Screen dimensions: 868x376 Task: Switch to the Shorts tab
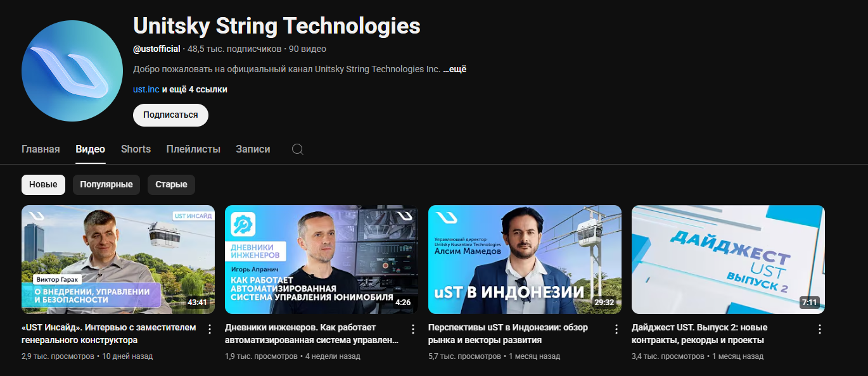point(136,149)
